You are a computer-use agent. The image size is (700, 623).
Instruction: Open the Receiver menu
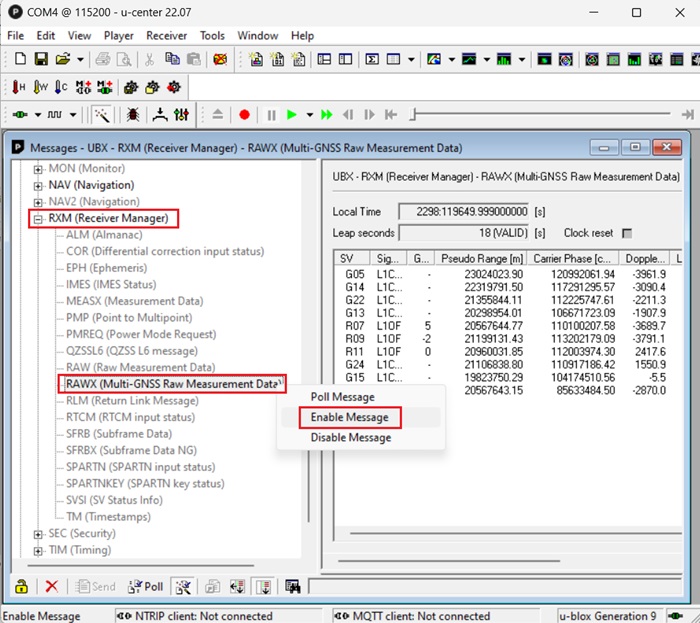click(x=166, y=35)
